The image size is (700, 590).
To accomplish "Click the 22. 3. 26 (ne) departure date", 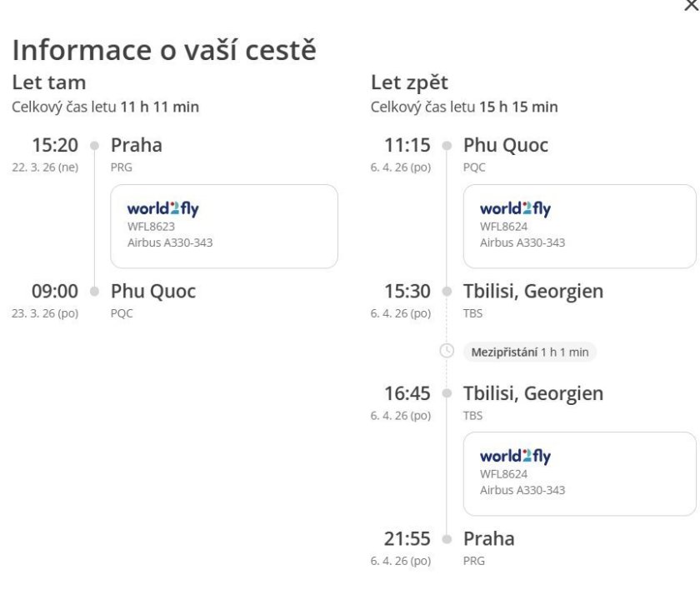I will [45, 167].
